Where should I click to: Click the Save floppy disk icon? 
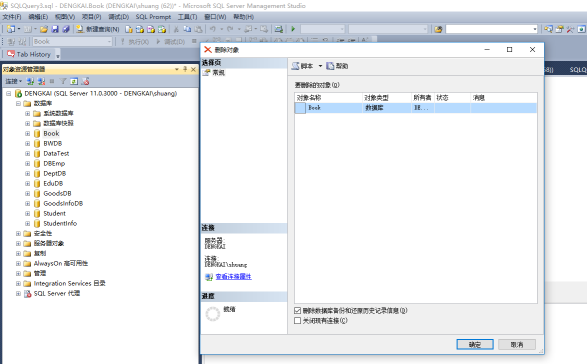(55, 29)
